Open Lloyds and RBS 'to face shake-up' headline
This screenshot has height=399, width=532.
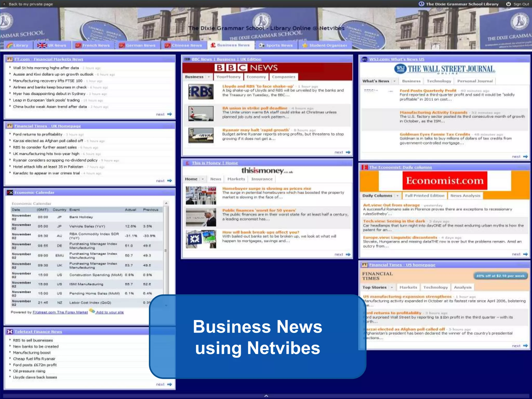(258, 86)
